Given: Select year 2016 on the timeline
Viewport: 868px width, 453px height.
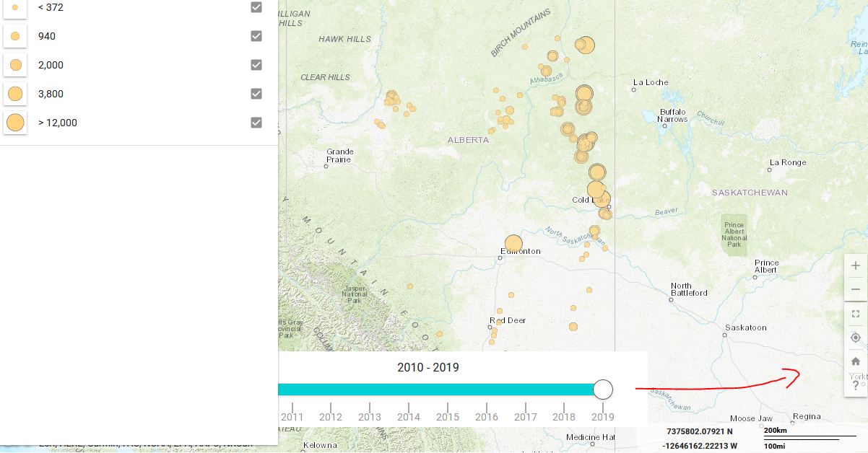Looking at the screenshot, I should pyautogui.click(x=487, y=417).
